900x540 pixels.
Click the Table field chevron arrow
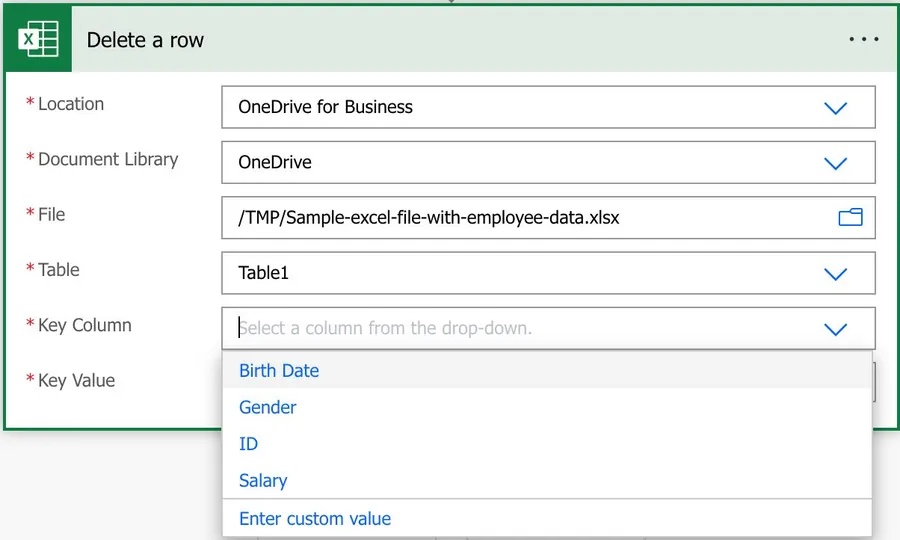click(835, 274)
